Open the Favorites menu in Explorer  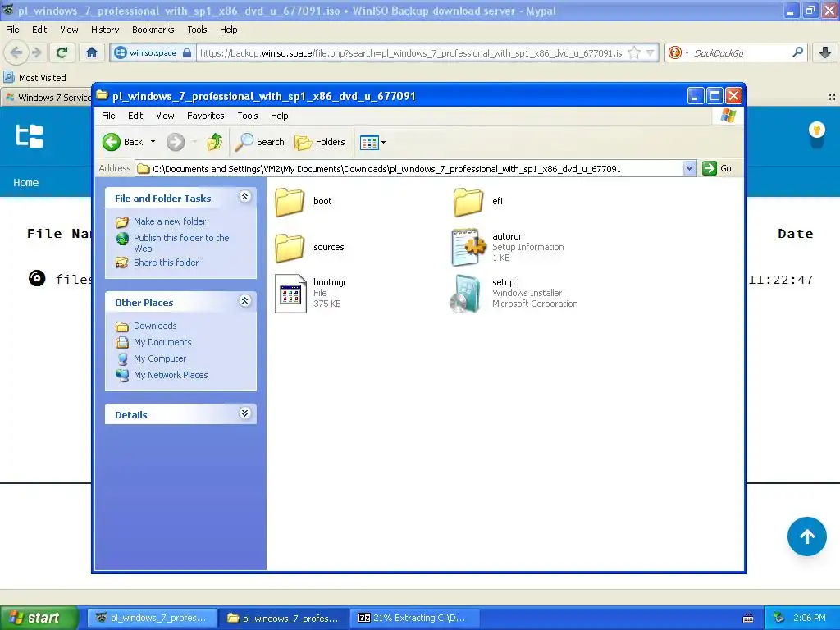(206, 116)
